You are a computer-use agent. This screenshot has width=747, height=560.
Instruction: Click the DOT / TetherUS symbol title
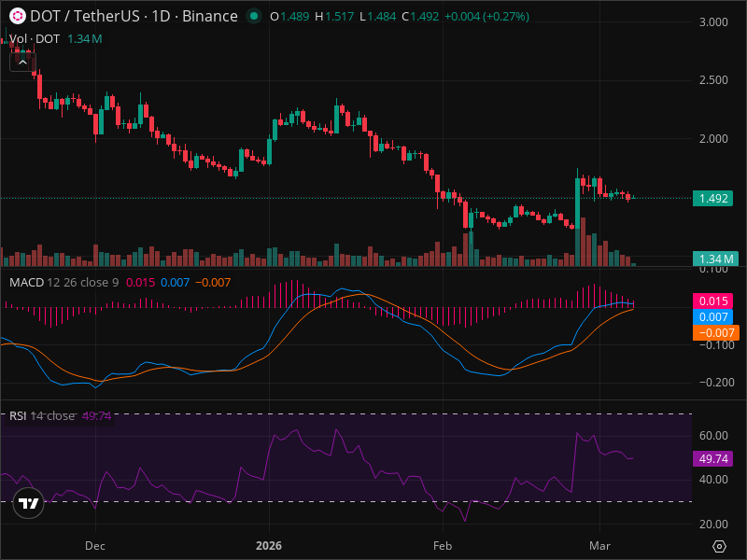134,16
